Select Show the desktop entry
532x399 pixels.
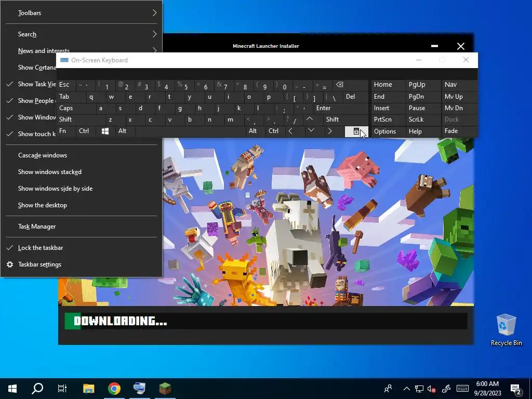(82, 205)
